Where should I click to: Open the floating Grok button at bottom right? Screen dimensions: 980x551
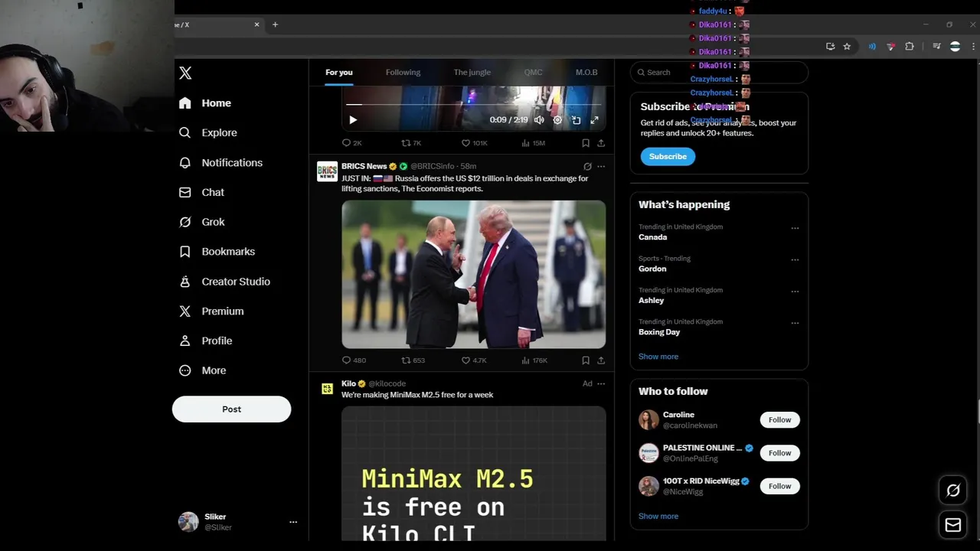coord(953,491)
